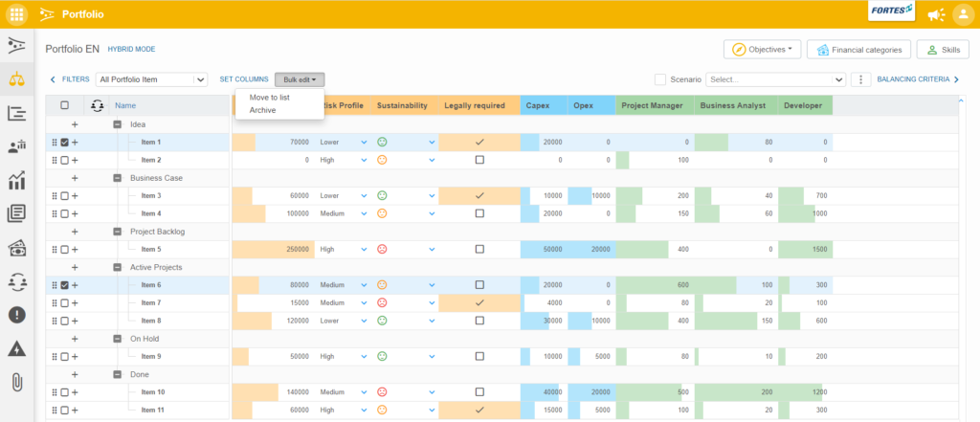Choose Archive from Bulk edit menu
Image resolution: width=980 pixels, height=422 pixels.
pos(262,110)
